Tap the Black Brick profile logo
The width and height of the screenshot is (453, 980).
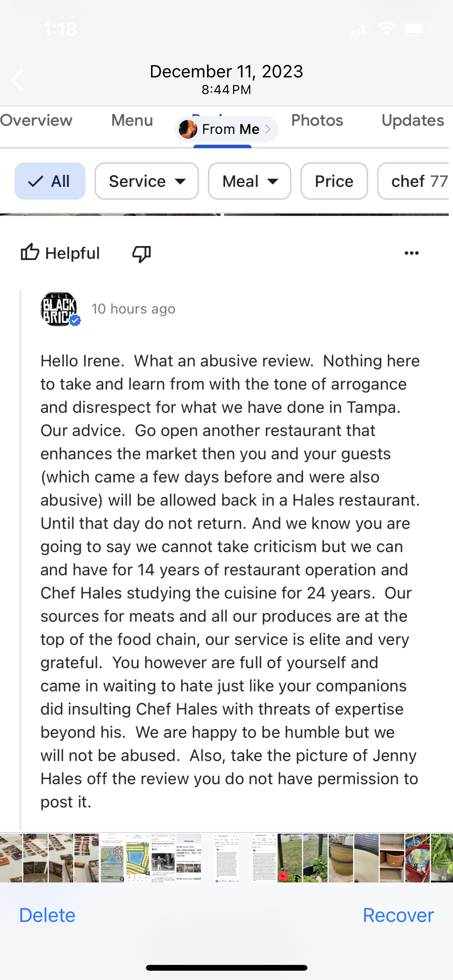coord(59,309)
